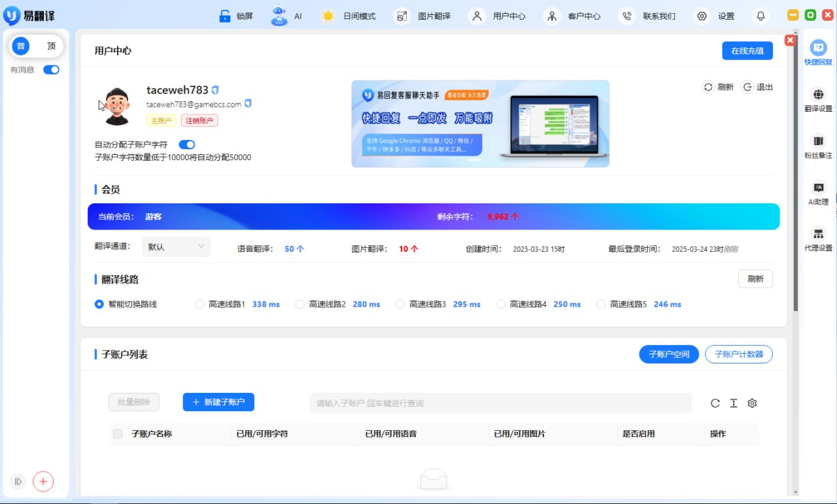Click the notification bell icon
Image resolution: width=837 pixels, height=504 pixels.
coord(760,16)
